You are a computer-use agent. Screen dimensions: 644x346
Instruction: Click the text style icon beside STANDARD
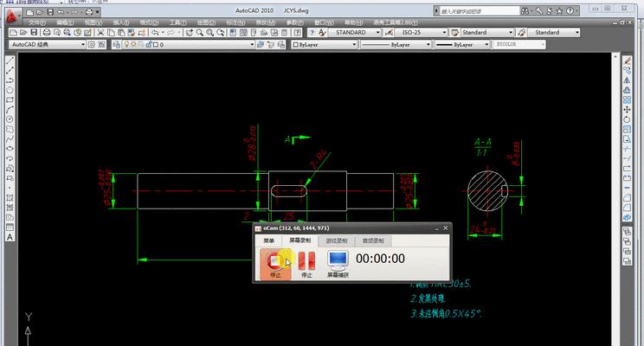(x=322, y=32)
